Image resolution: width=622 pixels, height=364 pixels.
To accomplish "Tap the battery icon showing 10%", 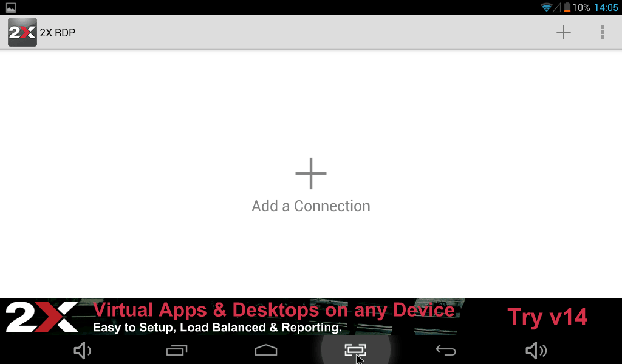I will 567,7.
